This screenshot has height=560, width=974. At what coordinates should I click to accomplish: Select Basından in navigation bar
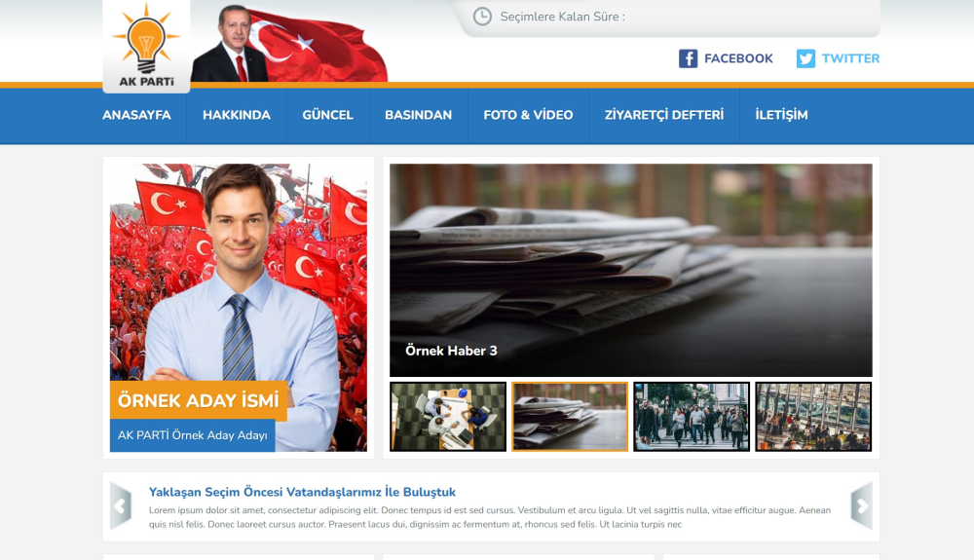pos(418,115)
